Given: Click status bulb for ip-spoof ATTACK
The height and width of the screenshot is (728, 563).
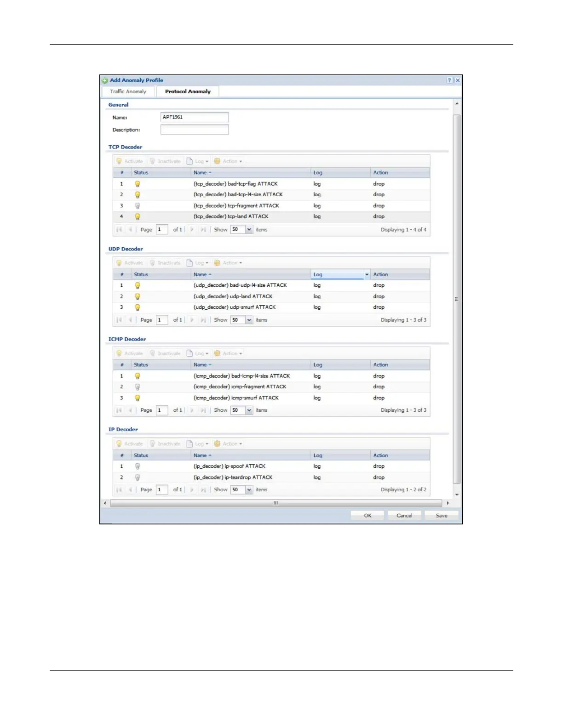Looking at the screenshot, I should pos(137,466).
